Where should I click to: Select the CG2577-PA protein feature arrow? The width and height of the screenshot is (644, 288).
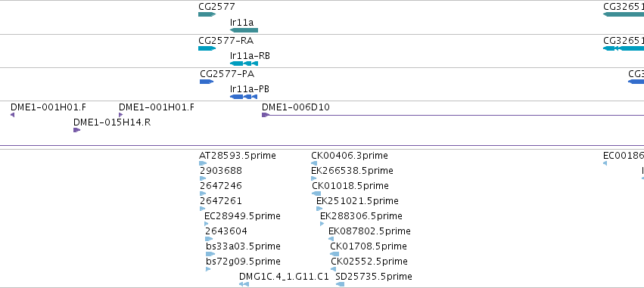coord(207,82)
